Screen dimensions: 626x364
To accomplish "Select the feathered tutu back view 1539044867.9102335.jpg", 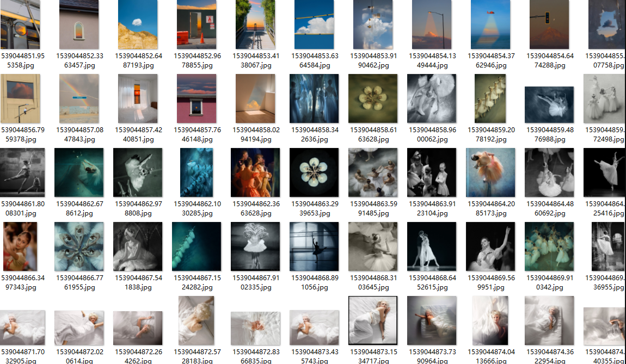I will [255, 246].
